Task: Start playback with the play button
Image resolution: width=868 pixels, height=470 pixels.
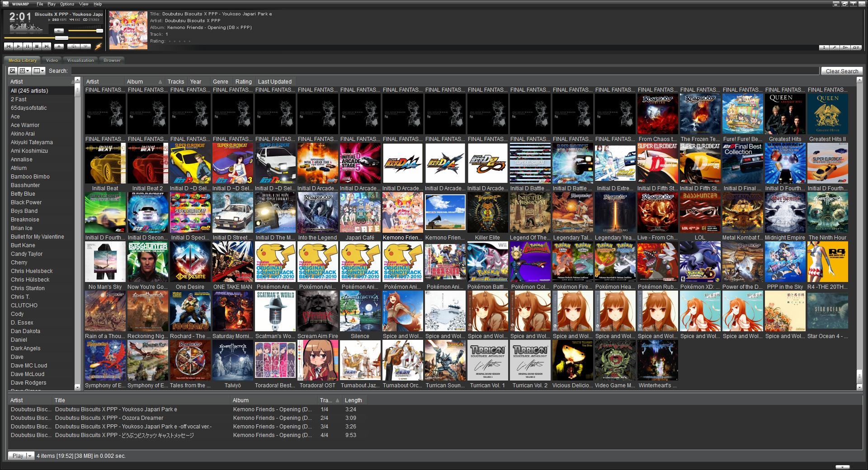Action: 18,46
